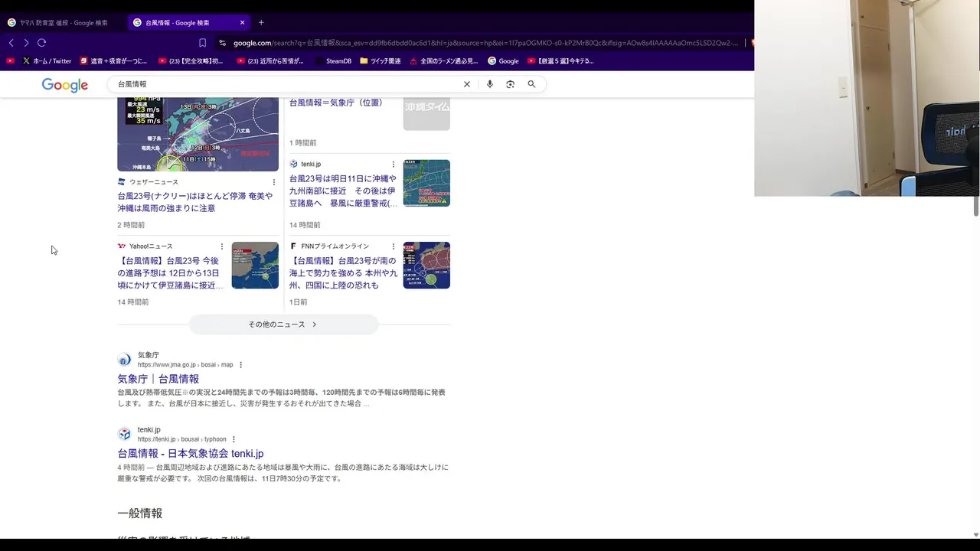This screenshot has height=551, width=980.
Task: Open the 台風情報＝気象庁（位置） article
Action: click(x=335, y=103)
